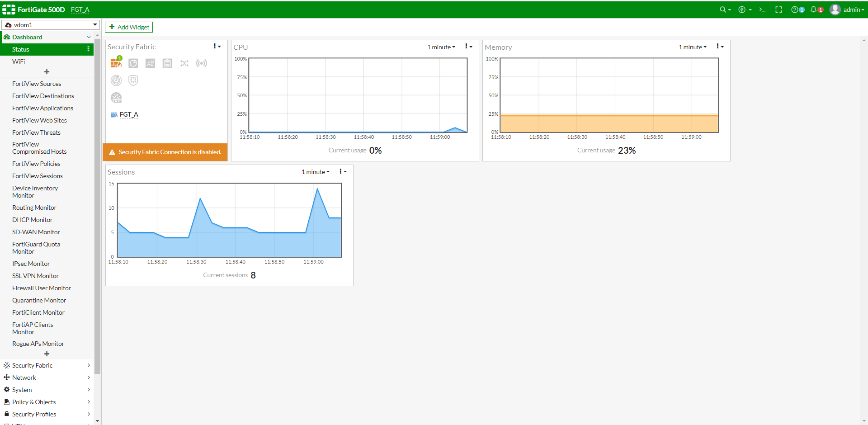Click the round grey icon above FGT_A
This screenshot has width=868, height=425.
point(116,98)
